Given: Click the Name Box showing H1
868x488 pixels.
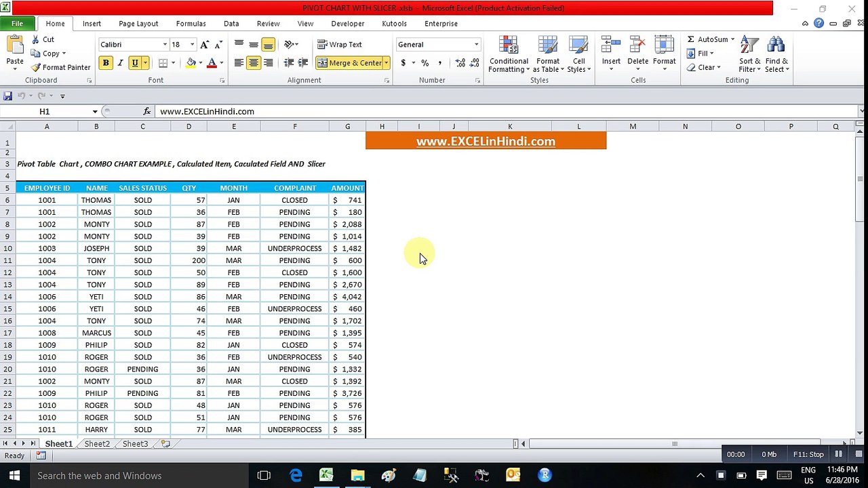Looking at the screenshot, I should pyautogui.click(x=45, y=111).
